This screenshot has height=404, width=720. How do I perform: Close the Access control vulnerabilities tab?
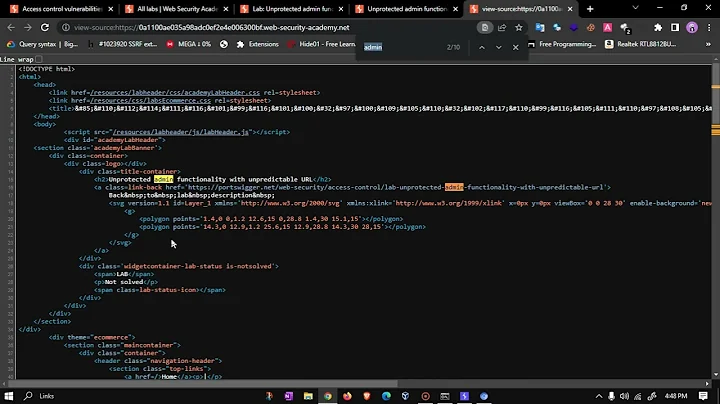pyautogui.click(x=111, y=9)
